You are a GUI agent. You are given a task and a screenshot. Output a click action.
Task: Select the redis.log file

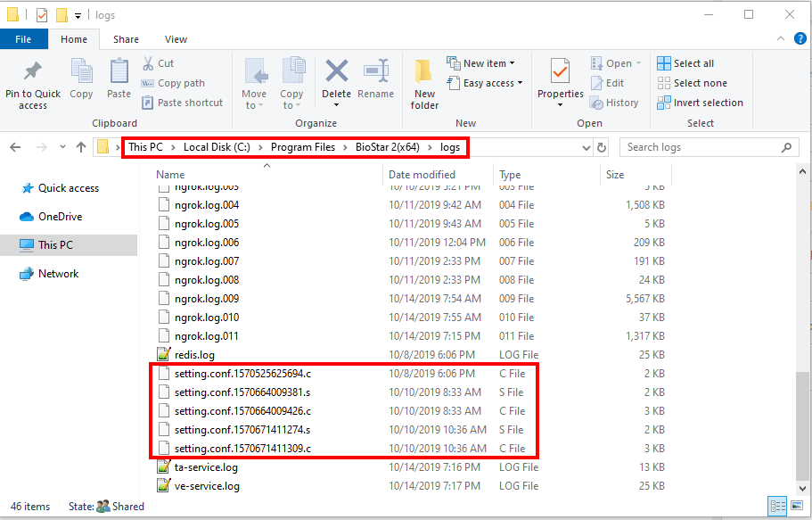click(x=193, y=355)
